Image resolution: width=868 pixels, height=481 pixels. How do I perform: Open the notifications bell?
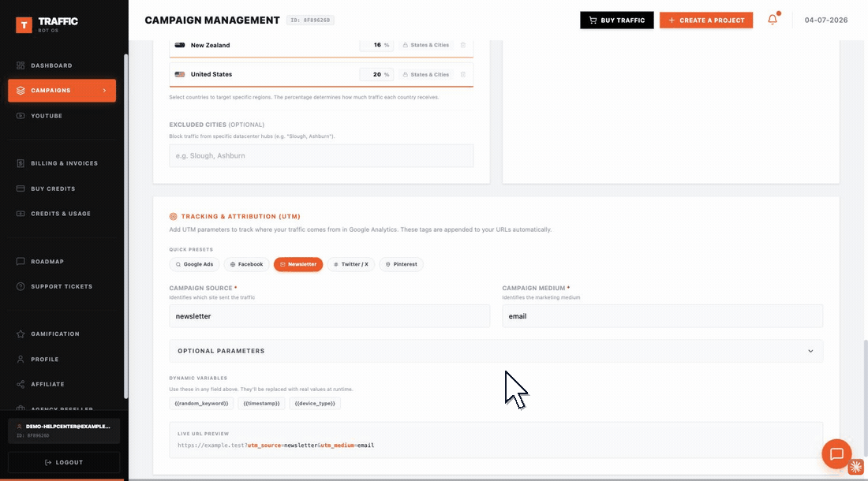coord(773,20)
